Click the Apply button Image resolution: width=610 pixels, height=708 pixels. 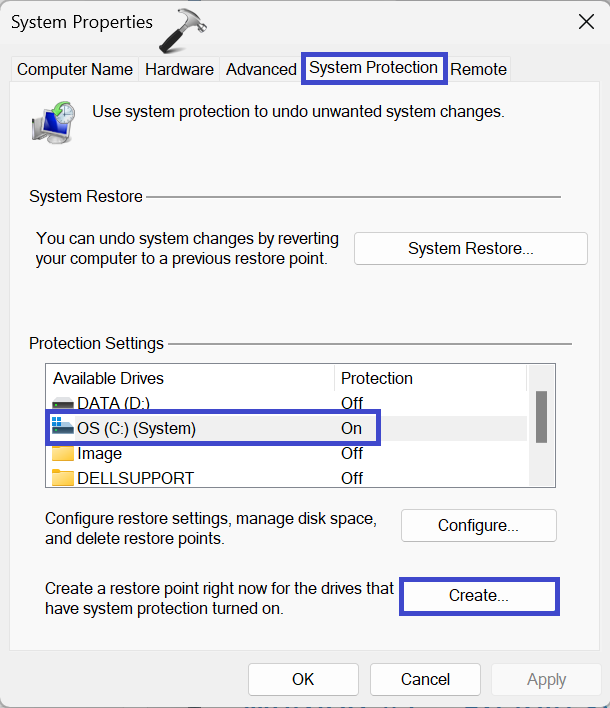tap(546, 680)
